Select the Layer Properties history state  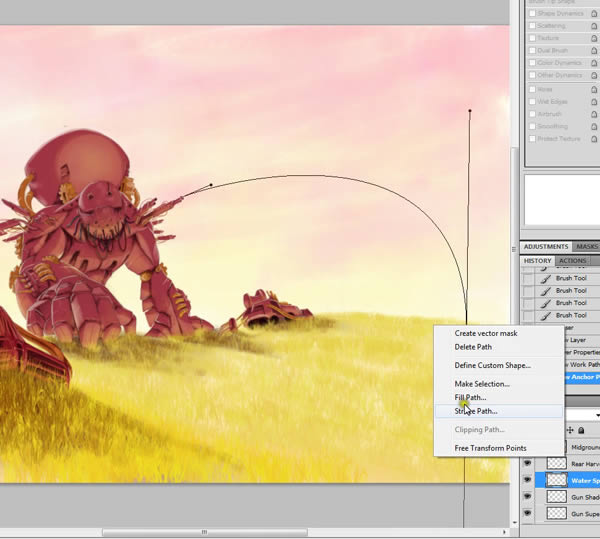click(x=582, y=352)
